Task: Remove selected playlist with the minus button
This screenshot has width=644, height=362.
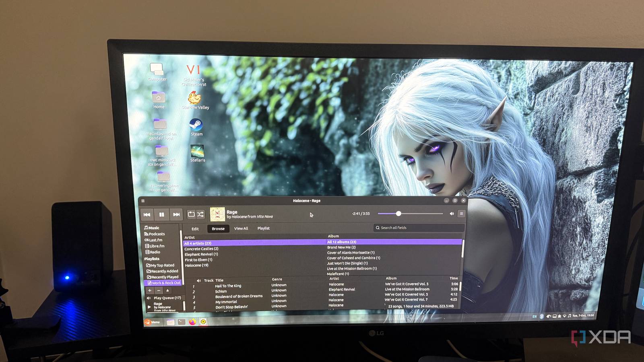Action: click(158, 290)
